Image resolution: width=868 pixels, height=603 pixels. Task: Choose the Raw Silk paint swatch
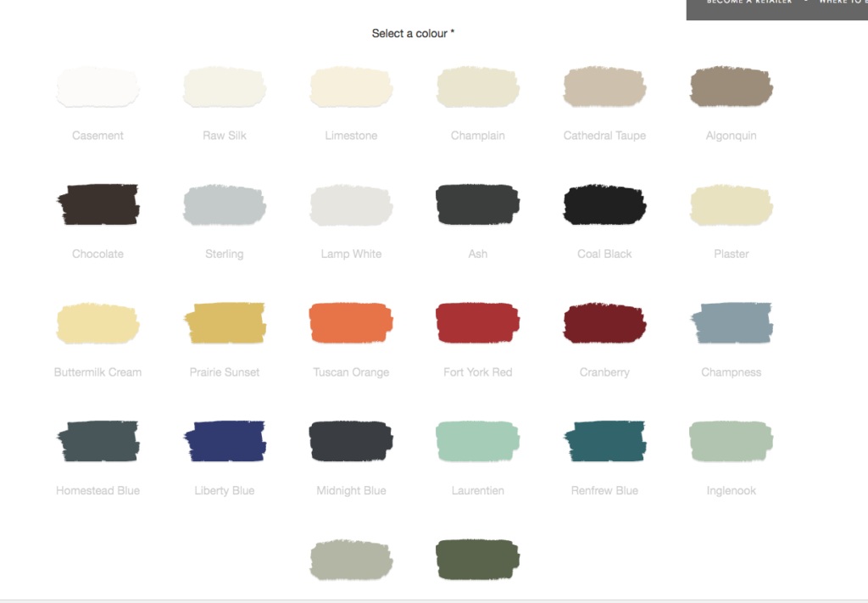tap(225, 87)
